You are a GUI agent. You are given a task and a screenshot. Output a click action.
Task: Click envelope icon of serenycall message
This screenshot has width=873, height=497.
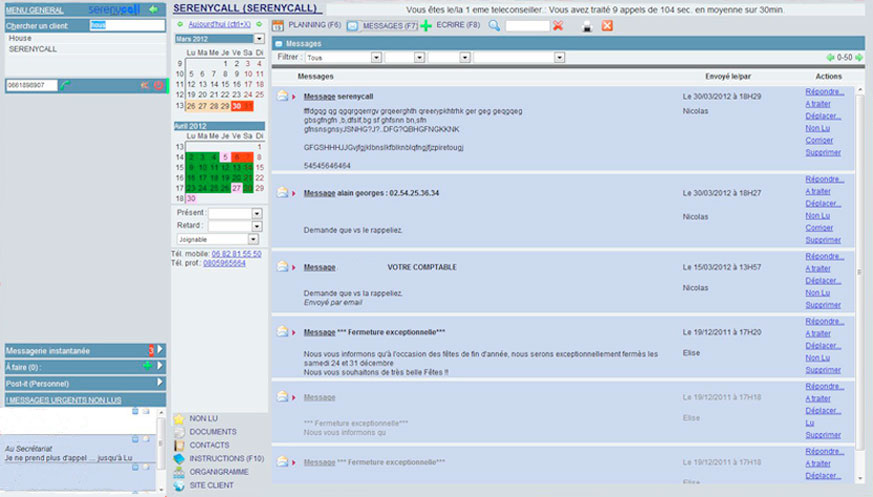283,96
